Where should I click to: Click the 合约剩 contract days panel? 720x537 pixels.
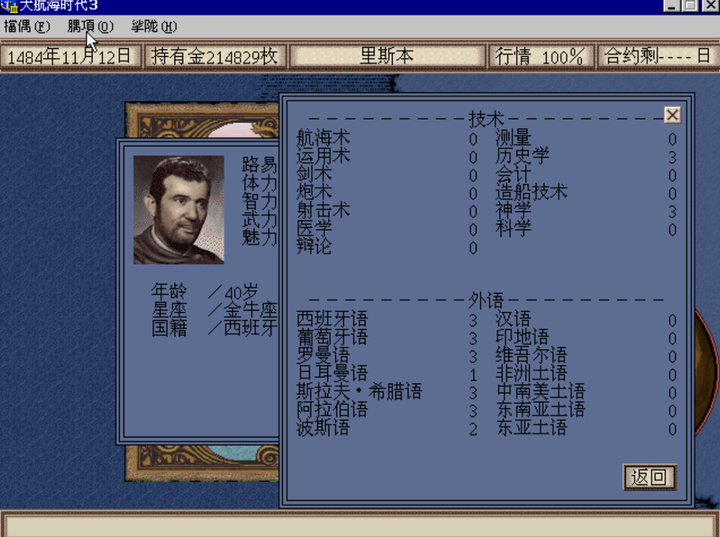tap(658, 57)
